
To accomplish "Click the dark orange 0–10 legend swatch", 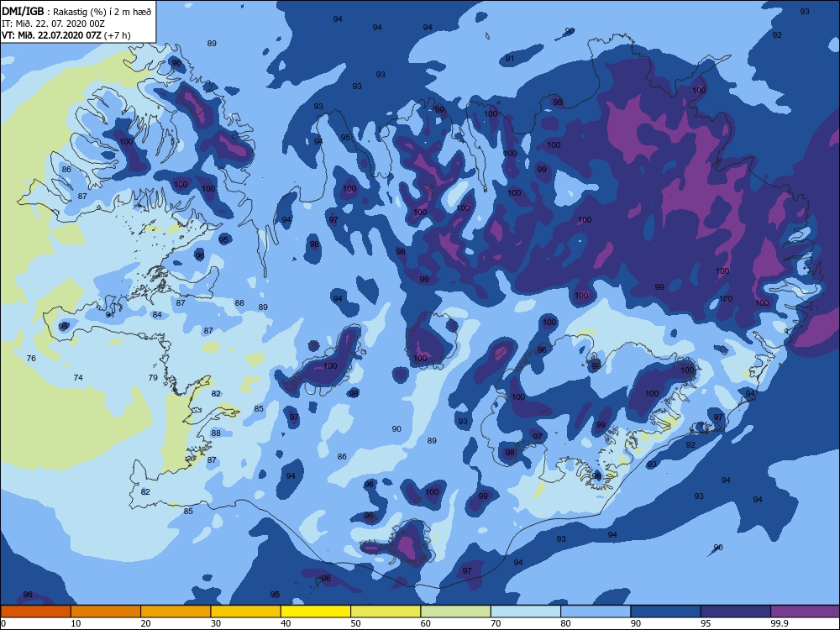I will pos(35,612).
